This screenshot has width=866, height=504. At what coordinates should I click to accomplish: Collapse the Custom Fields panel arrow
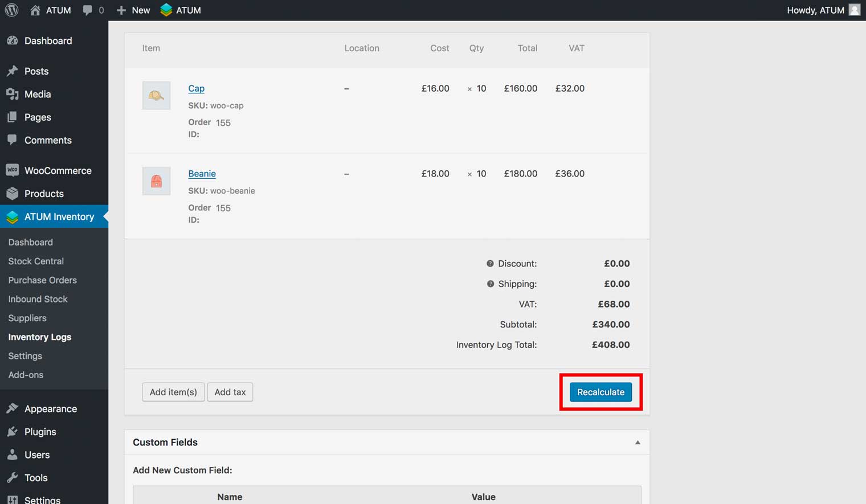click(x=638, y=442)
